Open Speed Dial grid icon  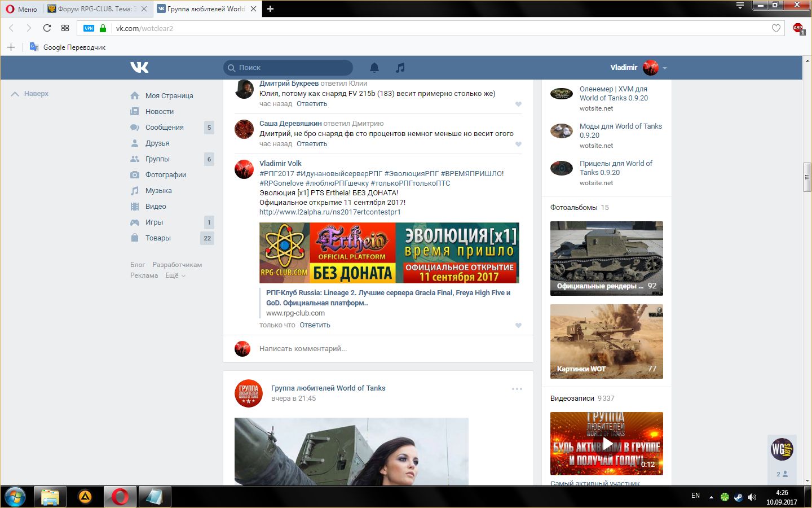tap(65, 28)
